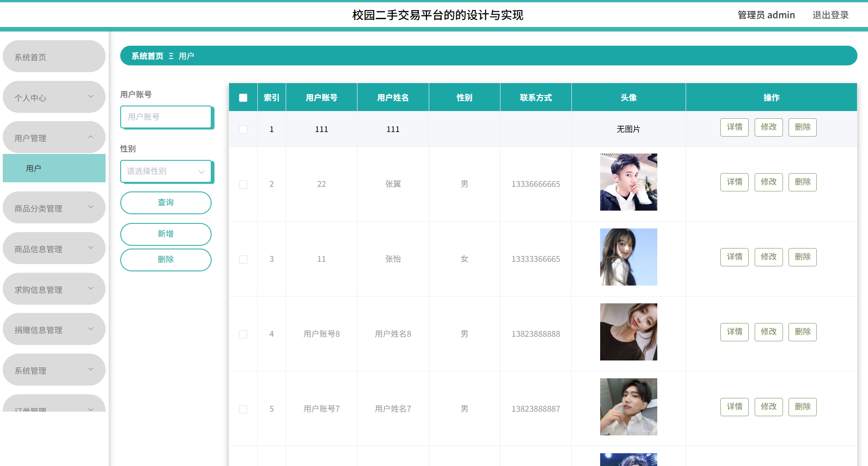Click 修改 for account 111 row
This screenshot has height=466, width=868.
tap(768, 127)
